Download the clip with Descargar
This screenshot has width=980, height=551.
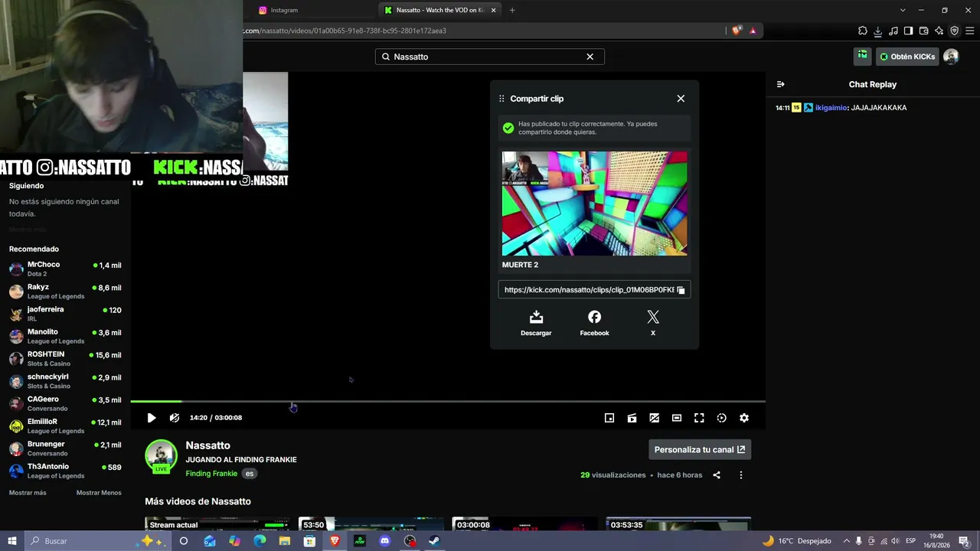point(536,323)
